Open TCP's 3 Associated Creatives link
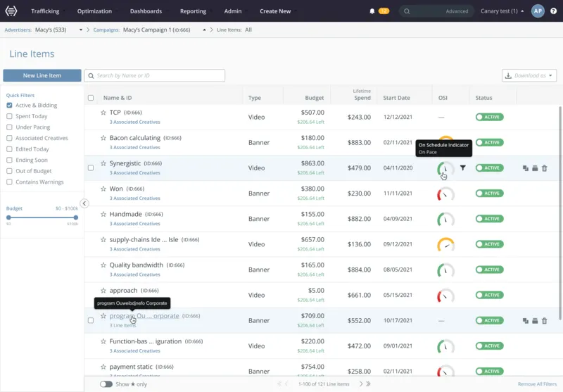The height and width of the screenshot is (392, 563). point(134,122)
